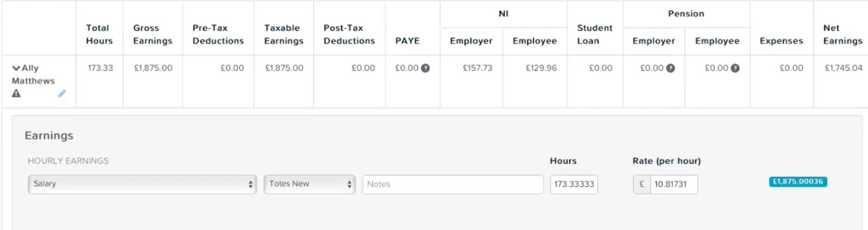Screen dimensions: 868x230
Task: Open the Salary earnings type dropdown
Action: [142, 184]
